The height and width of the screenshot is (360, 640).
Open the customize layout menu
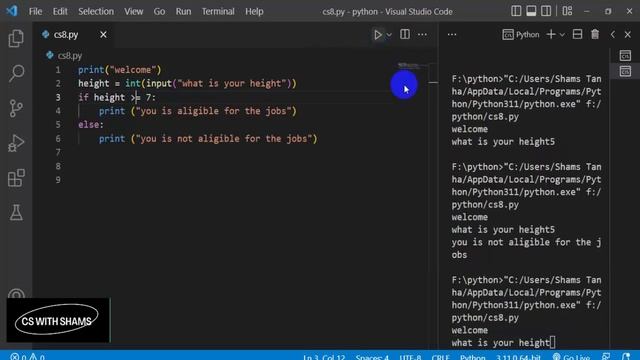click(x=567, y=11)
